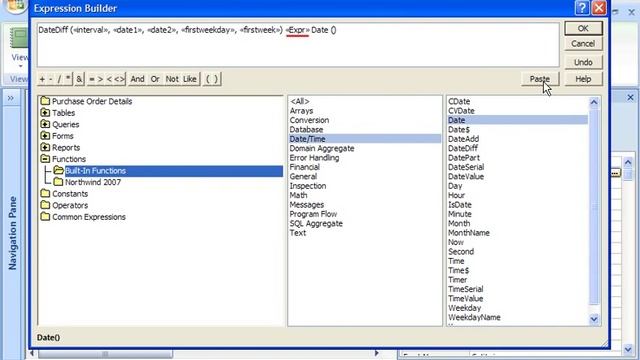Choose the DateDiff function

(463, 148)
